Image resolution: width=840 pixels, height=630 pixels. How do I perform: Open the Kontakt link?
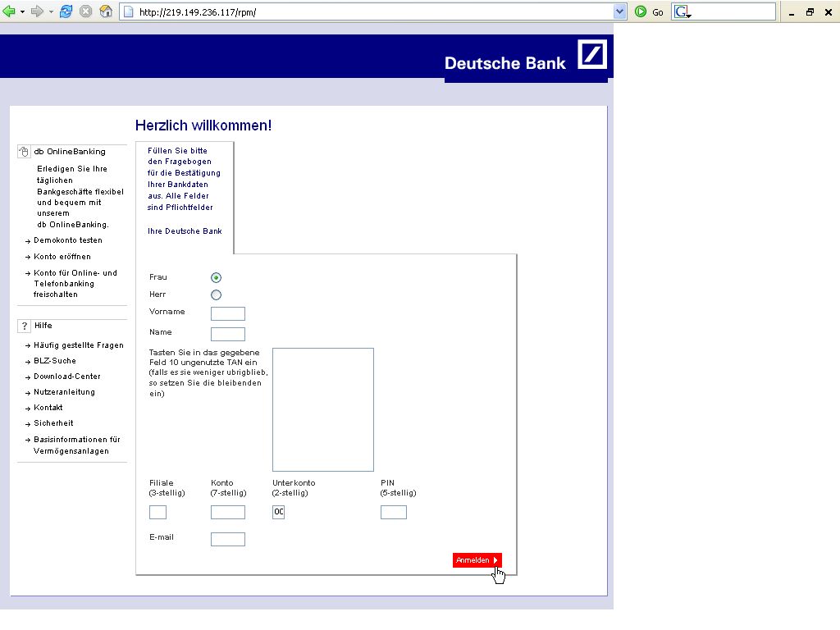tap(48, 407)
